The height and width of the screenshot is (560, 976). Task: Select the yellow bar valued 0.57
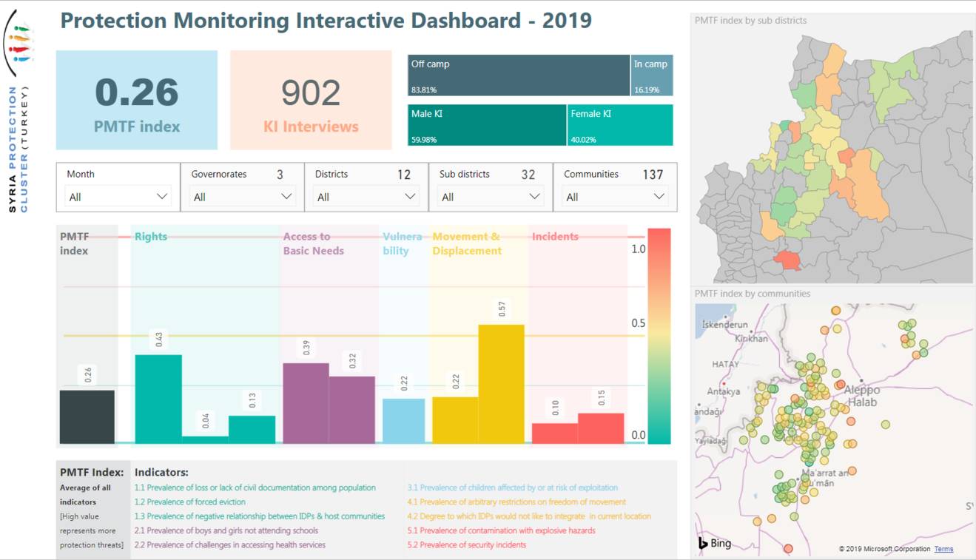click(x=501, y=385)
